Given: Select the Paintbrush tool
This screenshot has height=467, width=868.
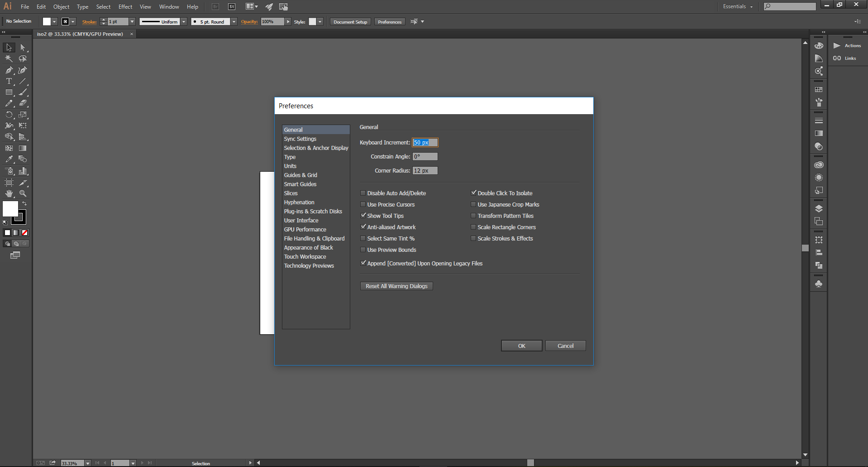Looking at the screenshot, I should tap(23, 92).
